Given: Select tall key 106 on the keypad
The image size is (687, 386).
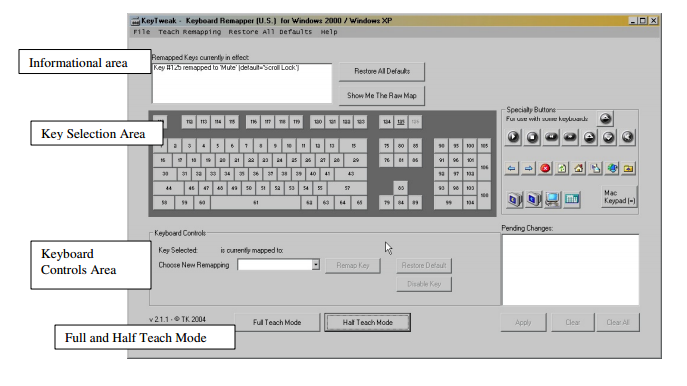Looking at the screenshot, I should (484, 167).
